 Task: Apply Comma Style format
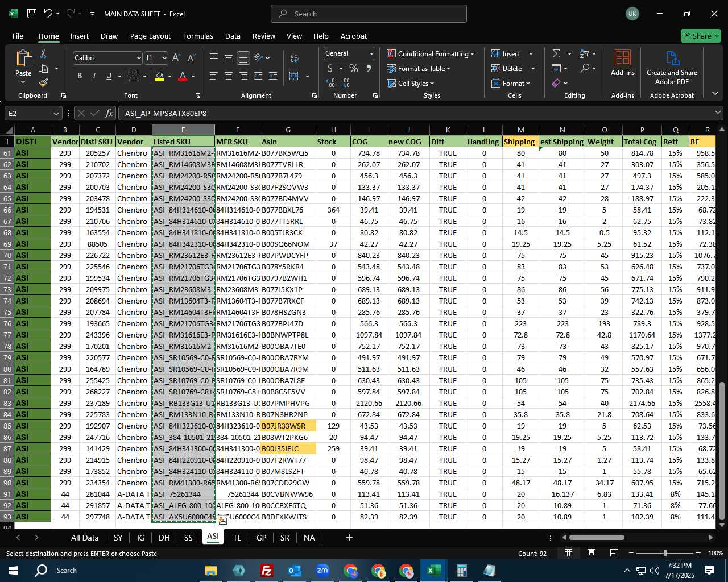click(x=369, y=68)
